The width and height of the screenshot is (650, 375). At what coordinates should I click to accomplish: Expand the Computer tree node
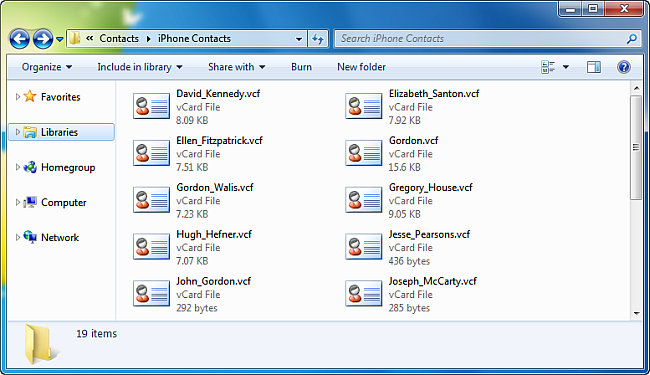[17, 202]
